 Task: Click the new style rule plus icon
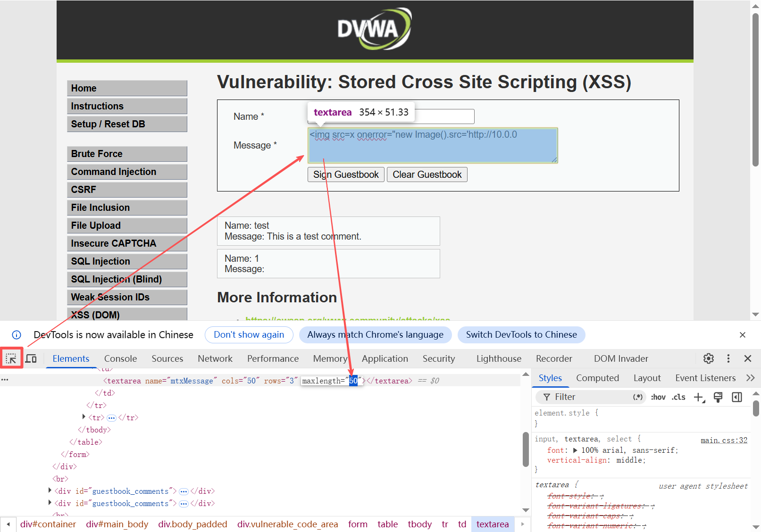pos(699,397)
